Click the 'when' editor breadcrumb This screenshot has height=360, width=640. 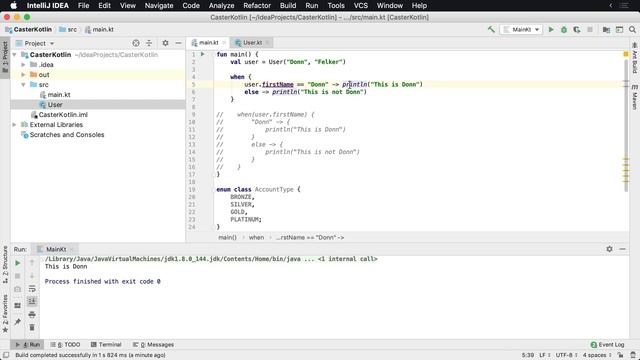[256, 238]
